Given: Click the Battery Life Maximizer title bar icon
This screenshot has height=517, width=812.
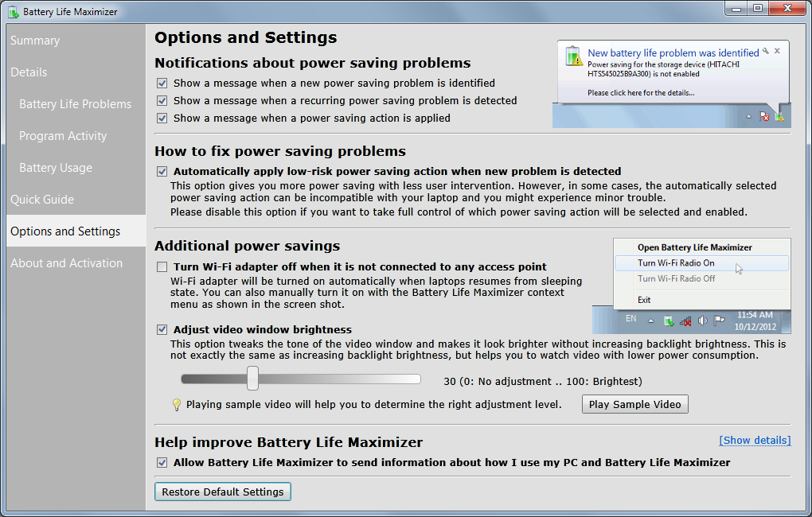Looking at the screenshot, I should point(14,11).
